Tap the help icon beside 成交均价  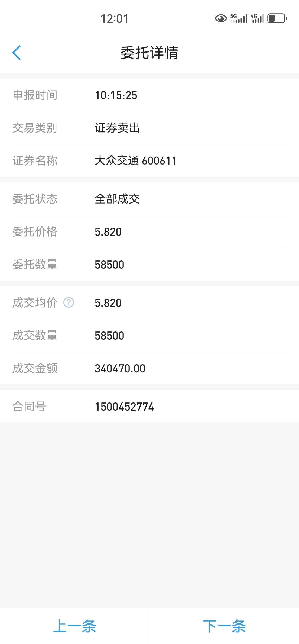point(69,302)
